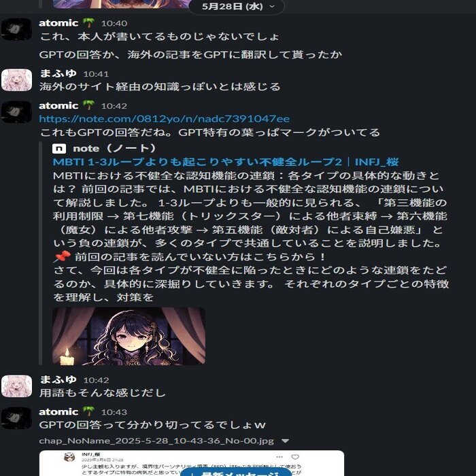476x476 pixels.
Task: Open the anime girl preview thumbnail image
Action: (x=129, y=336)
